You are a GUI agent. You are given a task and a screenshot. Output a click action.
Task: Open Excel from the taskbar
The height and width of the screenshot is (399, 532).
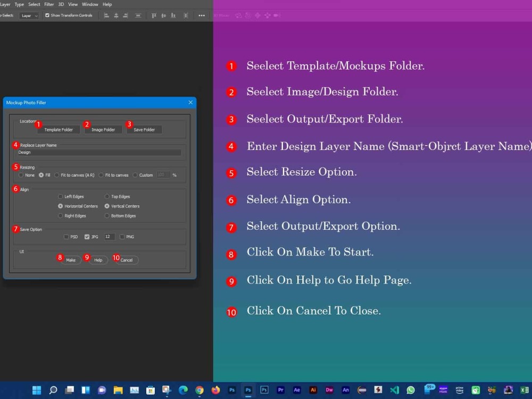[x=525, y=390]
